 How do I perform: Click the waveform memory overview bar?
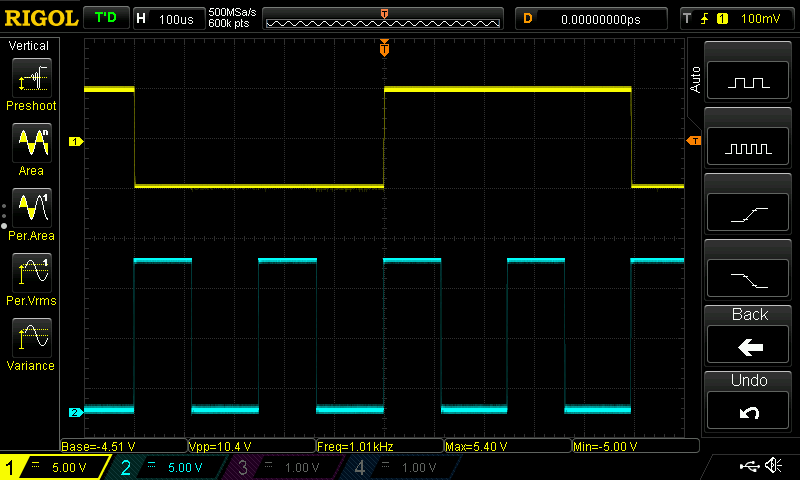pos(383,19)
